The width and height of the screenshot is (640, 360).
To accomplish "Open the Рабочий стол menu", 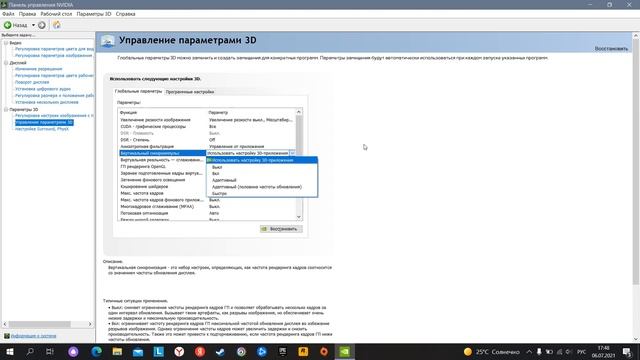I will (x=56, y=14).
